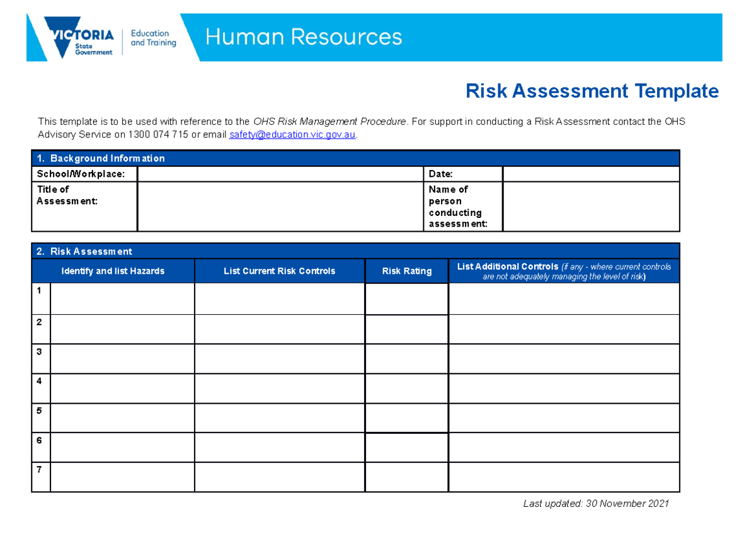Viewport: 756px width, 534px height.
Task: Open the safety@education.vic.gov.au email link
Action: [x=292, y=134]
